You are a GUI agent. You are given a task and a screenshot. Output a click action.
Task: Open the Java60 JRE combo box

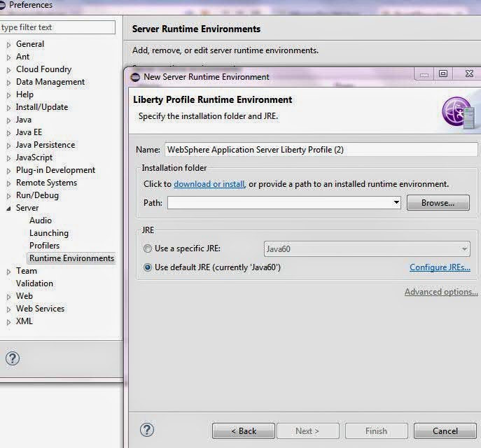coord(367,248)
